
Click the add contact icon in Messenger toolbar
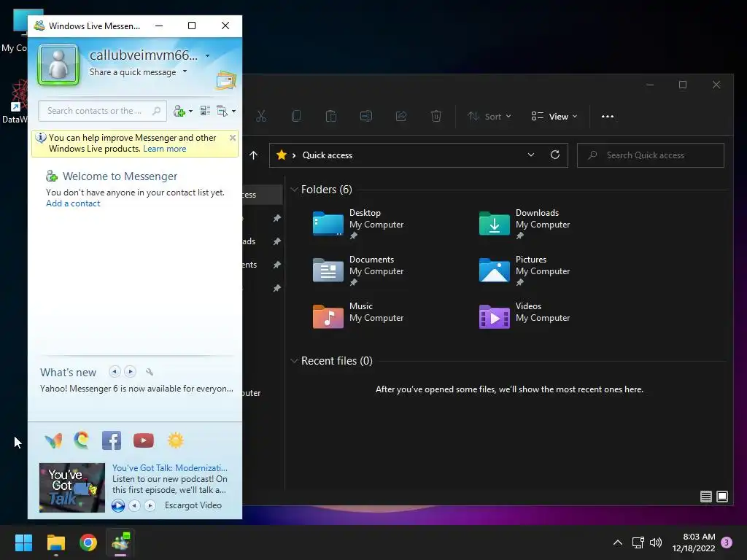179,111
